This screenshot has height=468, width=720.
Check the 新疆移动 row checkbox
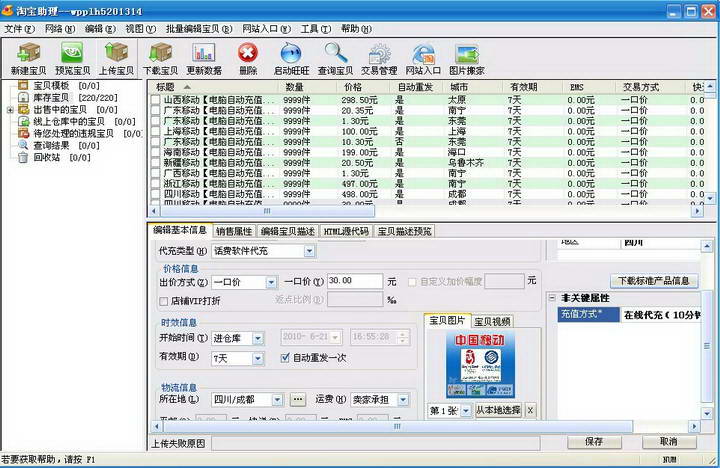pos(155,163)
